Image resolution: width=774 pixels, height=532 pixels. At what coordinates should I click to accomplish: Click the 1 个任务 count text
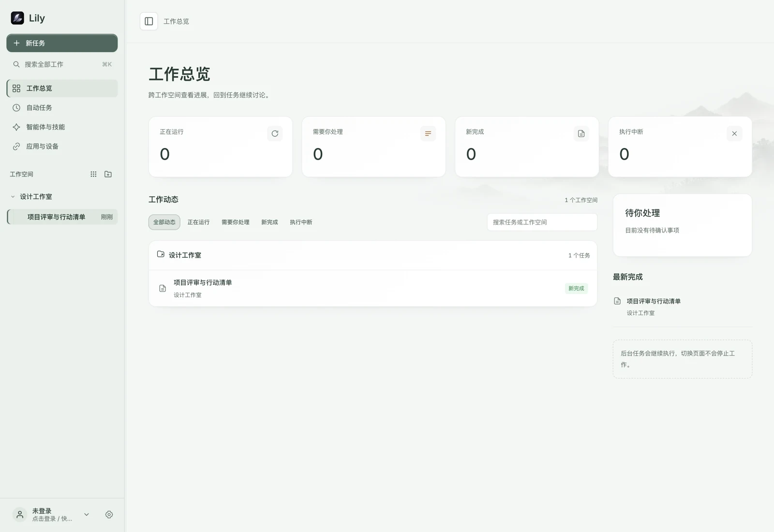[x=579, y=255]
